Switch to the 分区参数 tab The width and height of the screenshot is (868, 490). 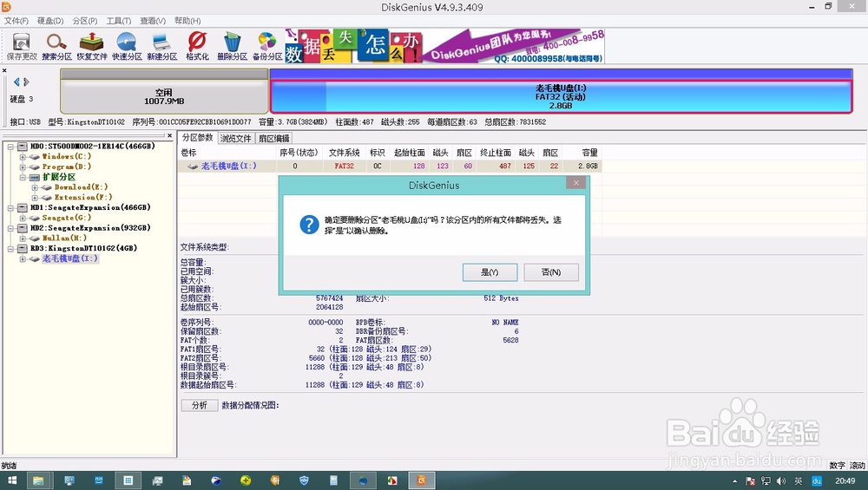198,138
